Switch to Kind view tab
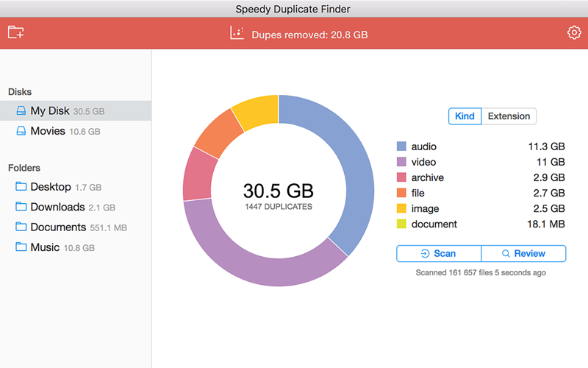Screen dimensions: 588x368 click(x=465, y=116)
